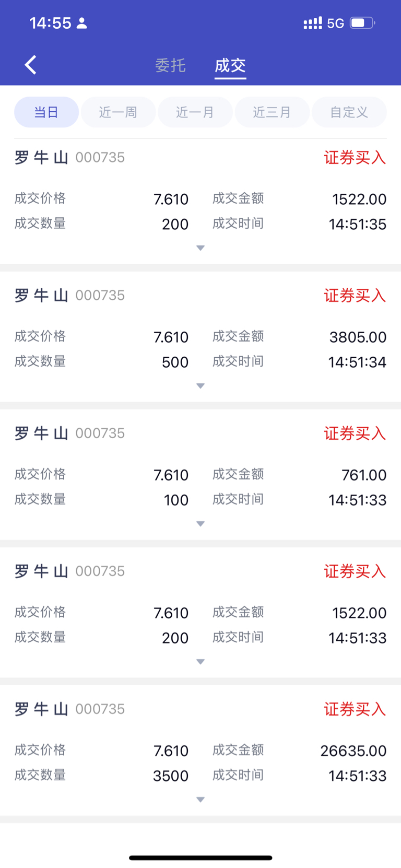The image size is (401, 868).
Task: Choose the 近三月 filter
Action: (272, 112)
